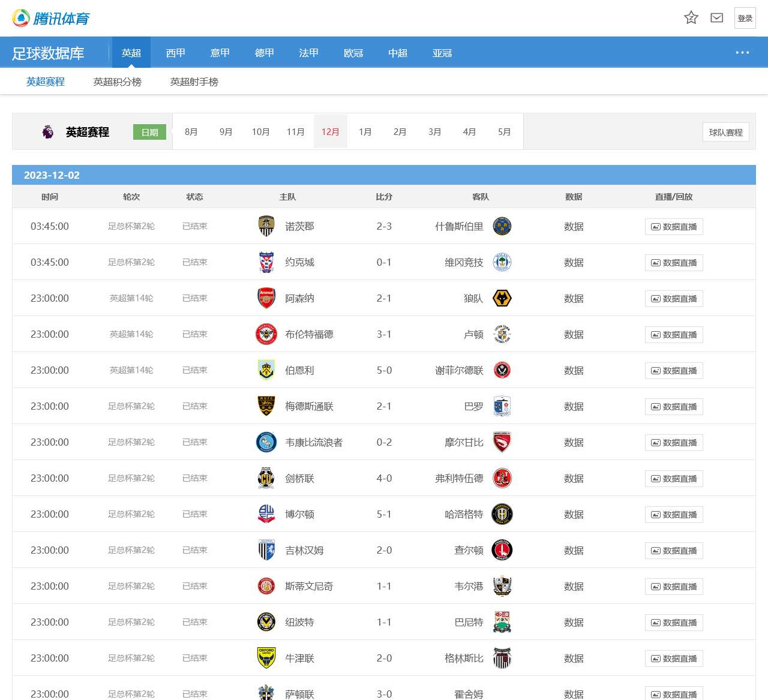
Task: Open 数据直播 for 博尔顿 match
Action: (x=674, y=515)
